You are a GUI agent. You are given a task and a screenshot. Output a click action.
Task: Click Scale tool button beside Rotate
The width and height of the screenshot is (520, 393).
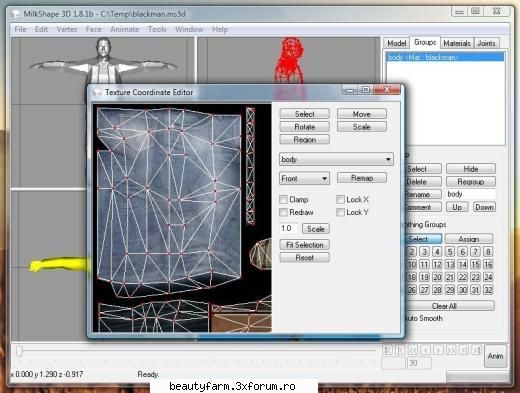coord(362,127)
